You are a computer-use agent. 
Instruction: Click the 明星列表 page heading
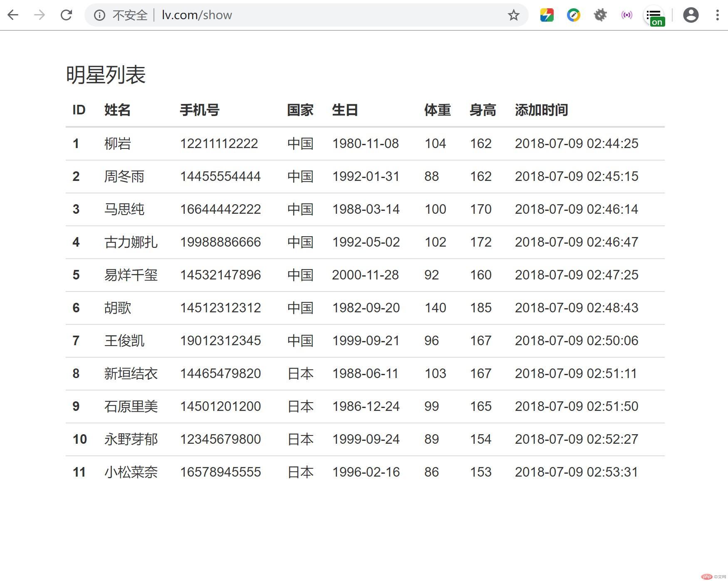pos(106,75)
